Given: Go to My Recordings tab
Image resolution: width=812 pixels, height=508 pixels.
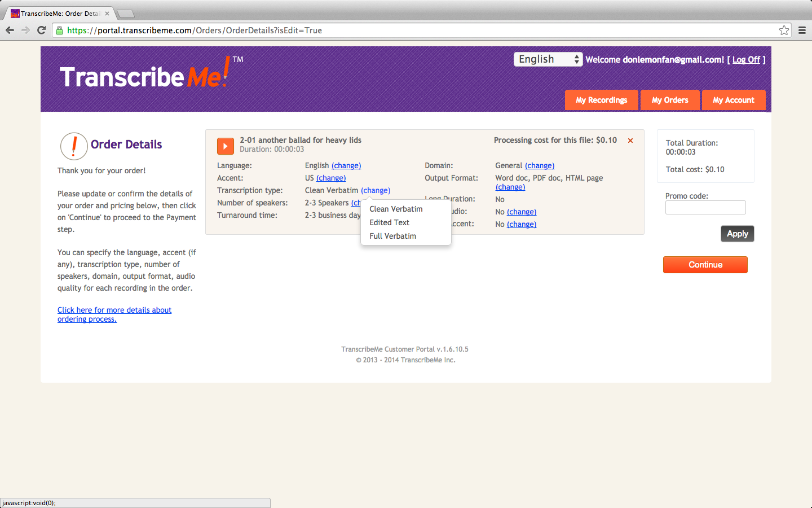Looking at the screenshot, I should 601,100.
